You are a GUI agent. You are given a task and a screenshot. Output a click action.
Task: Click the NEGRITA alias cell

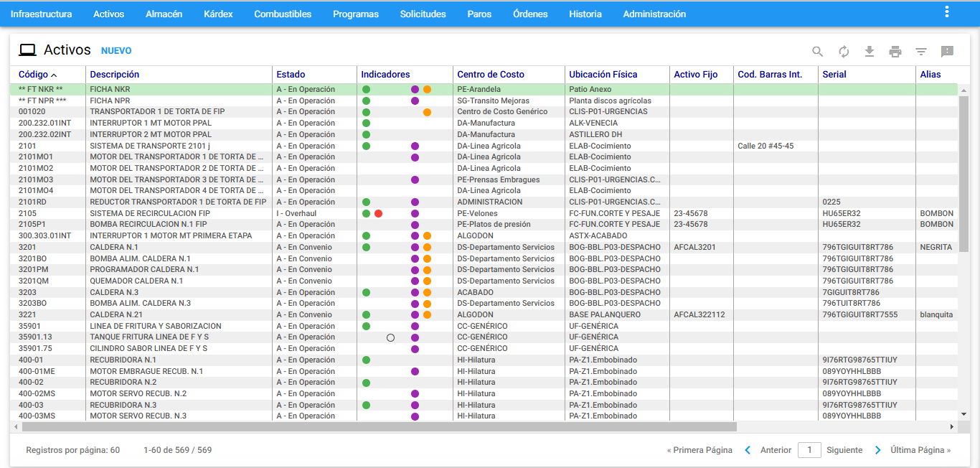click(x=936, y=247)
